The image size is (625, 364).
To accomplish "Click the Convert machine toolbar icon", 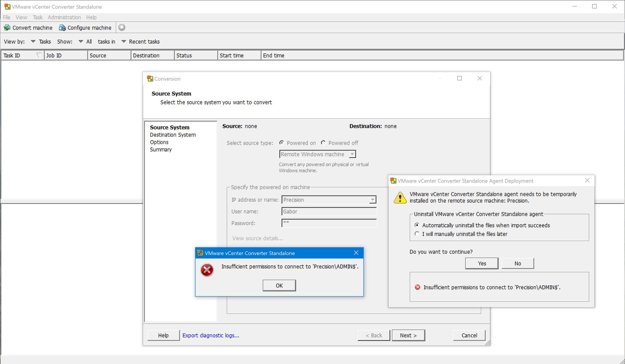I will pyautogui.click(x=7, y=28).
